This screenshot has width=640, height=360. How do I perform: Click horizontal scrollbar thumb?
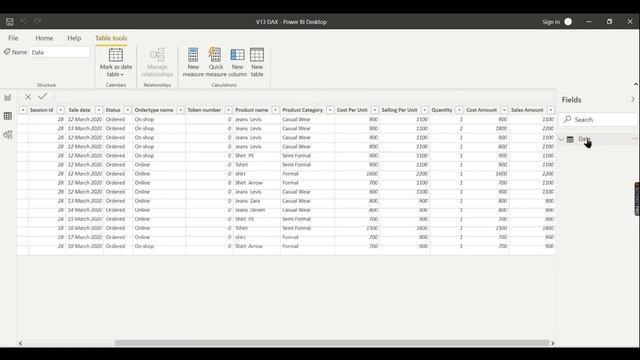click(332, 343)
